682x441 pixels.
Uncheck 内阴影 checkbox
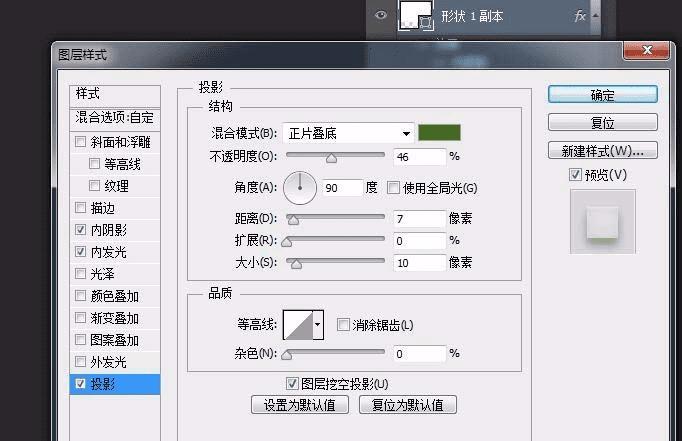pyautogui.click(x=80, y=230)
